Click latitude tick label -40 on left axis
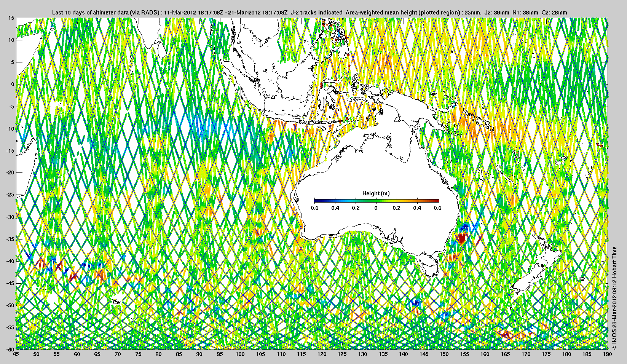The height and width of the screenshot is (364, 627). pos(10,261)
